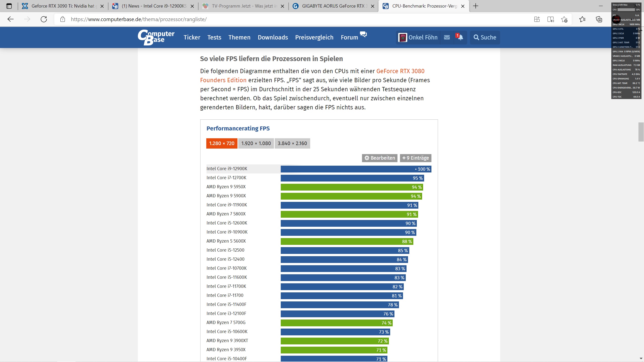Open the notification bell with red badge
The image size is (644, 362).
point(460,37)
